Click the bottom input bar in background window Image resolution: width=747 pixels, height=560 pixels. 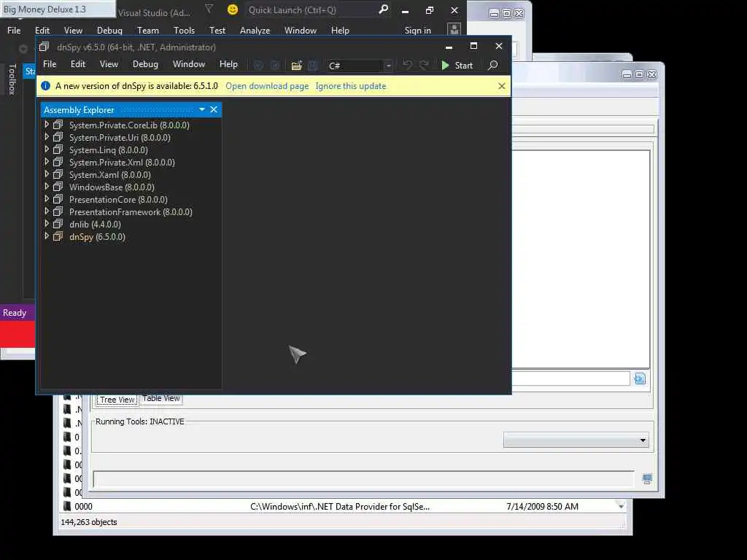(x=363, y=479)
